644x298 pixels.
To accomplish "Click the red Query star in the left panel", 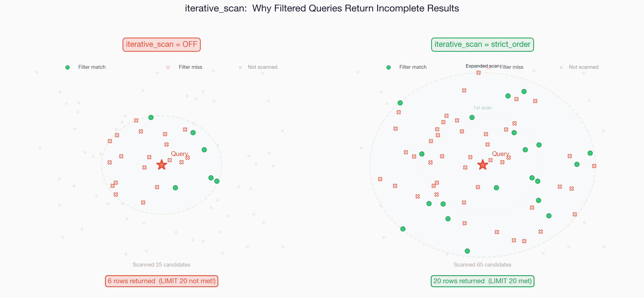I will (162, 165).
